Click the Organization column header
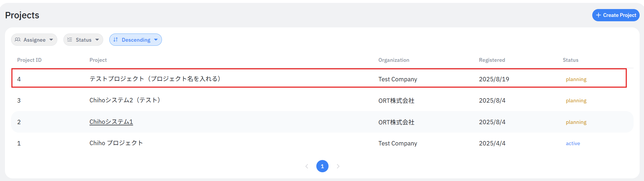The width and height of the screenshot is (644, 181). coord(394,60)
